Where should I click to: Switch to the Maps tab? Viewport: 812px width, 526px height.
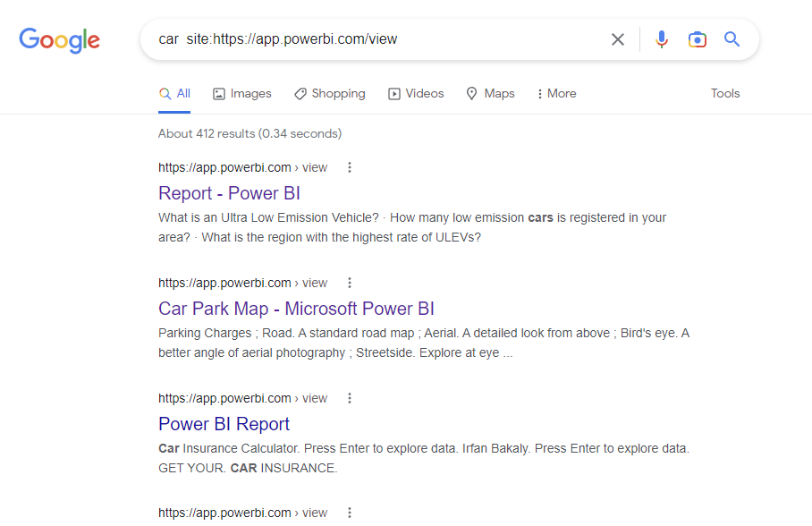click(490, 94)
